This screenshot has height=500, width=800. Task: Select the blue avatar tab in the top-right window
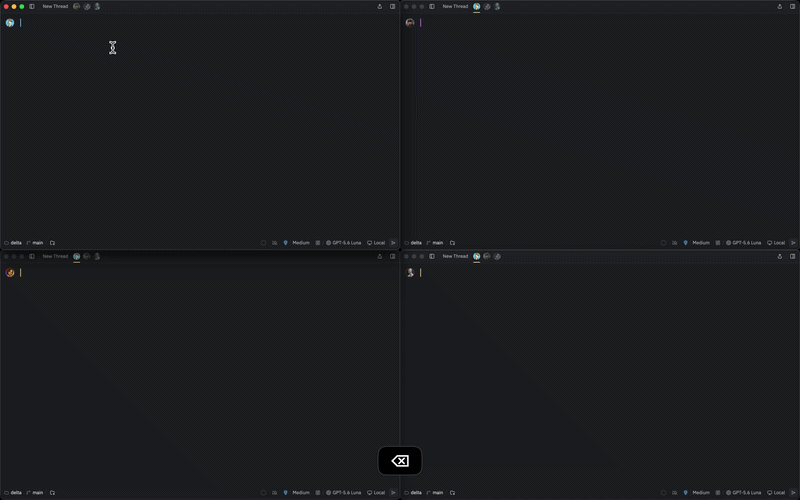[x=477, y=7]
